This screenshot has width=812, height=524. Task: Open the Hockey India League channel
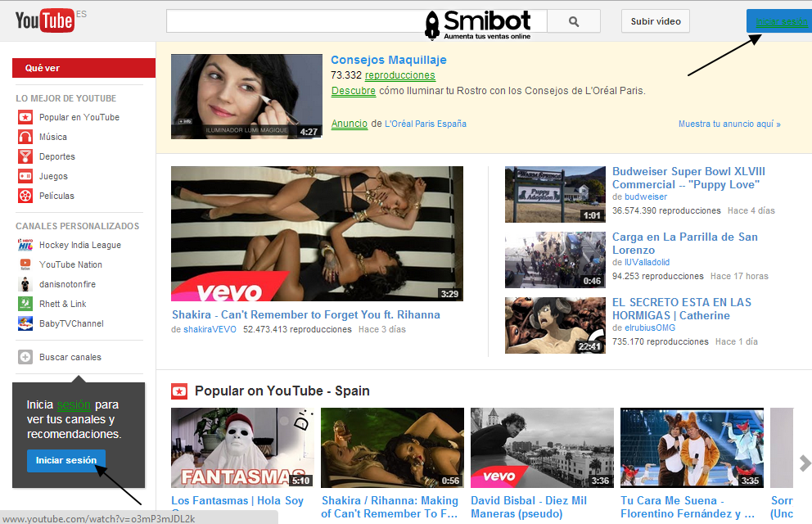[x=79, y=245]
